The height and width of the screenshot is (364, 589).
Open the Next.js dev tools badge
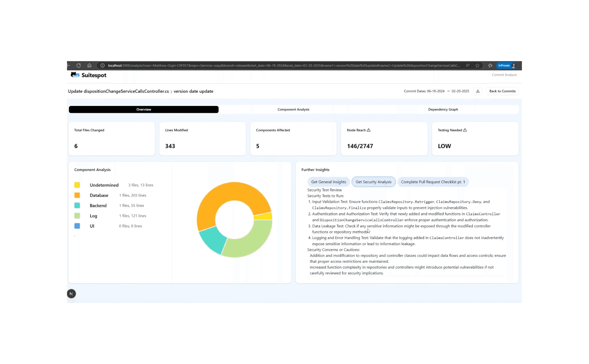pos(71,293)
